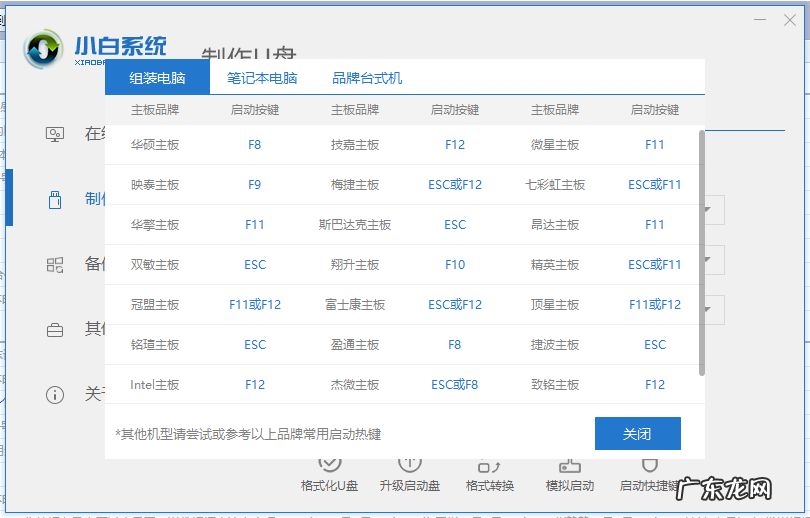Click the 华硕主板 cell
This screenshot has width=810, height=518.
pyautogui.click(x=154, y=145)
